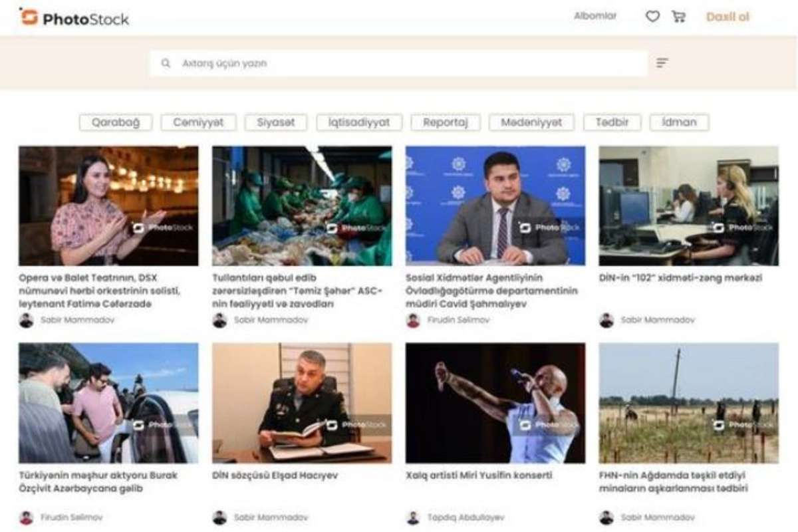Open the 102 call center photo thumbnail
This screenshot has width=798, height=532.
(689, 206)
